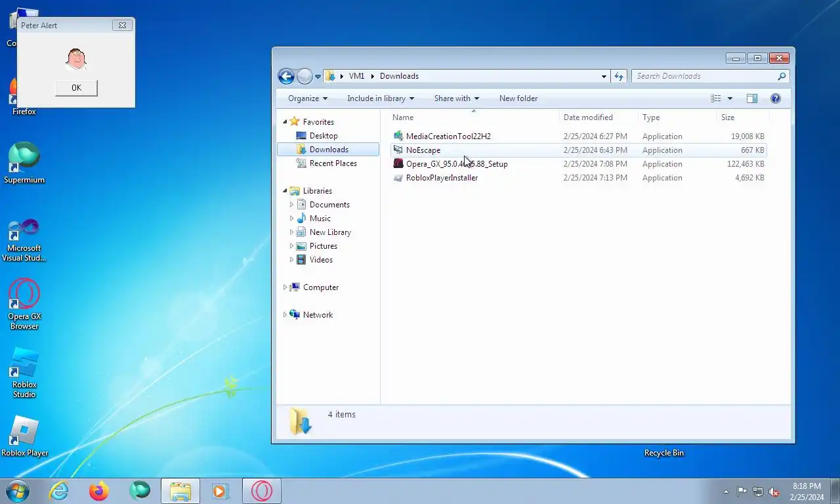Open the view options dropdown arrow
The height and width of the screenshot is (504, 840).
730,98
